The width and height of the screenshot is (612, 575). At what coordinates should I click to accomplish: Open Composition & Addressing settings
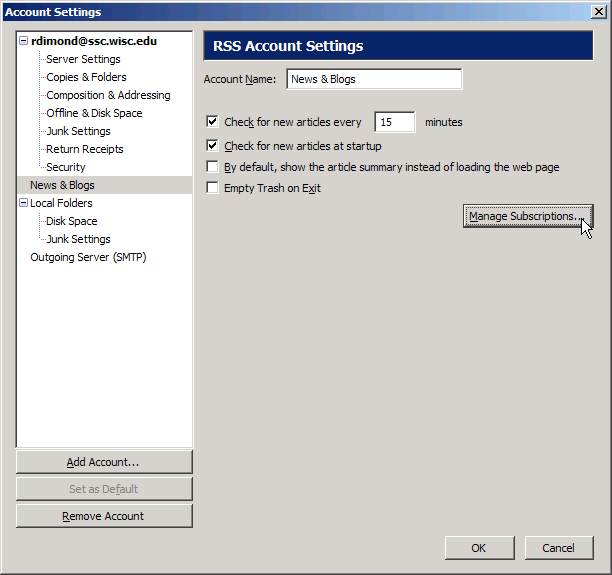[x=108, y=95]
